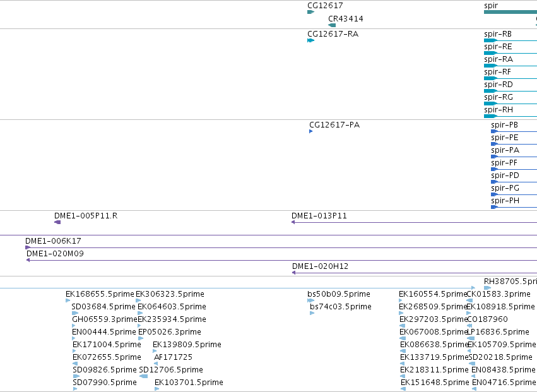
Task: Select the spir-PD protein glyph
Action: (x=514, y=182)
